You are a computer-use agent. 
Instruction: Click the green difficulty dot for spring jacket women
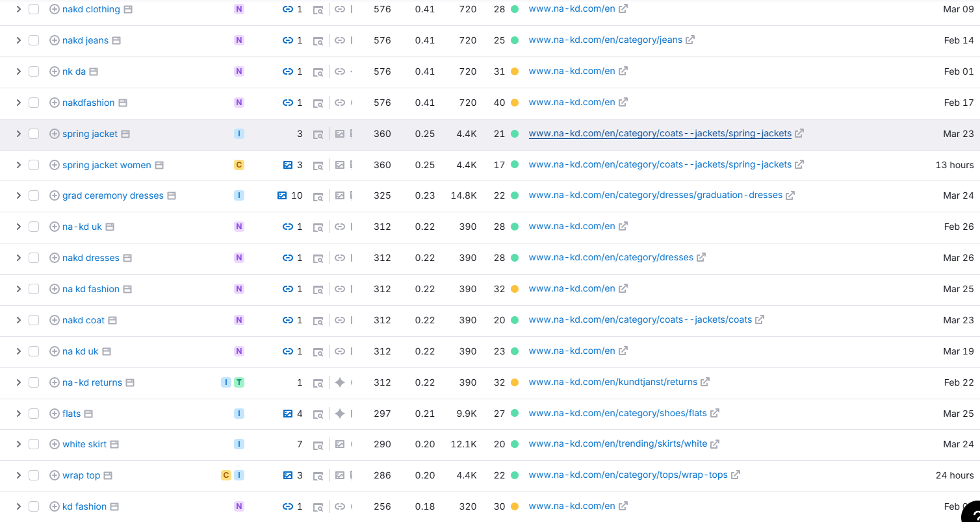click(x=515, y=165)
